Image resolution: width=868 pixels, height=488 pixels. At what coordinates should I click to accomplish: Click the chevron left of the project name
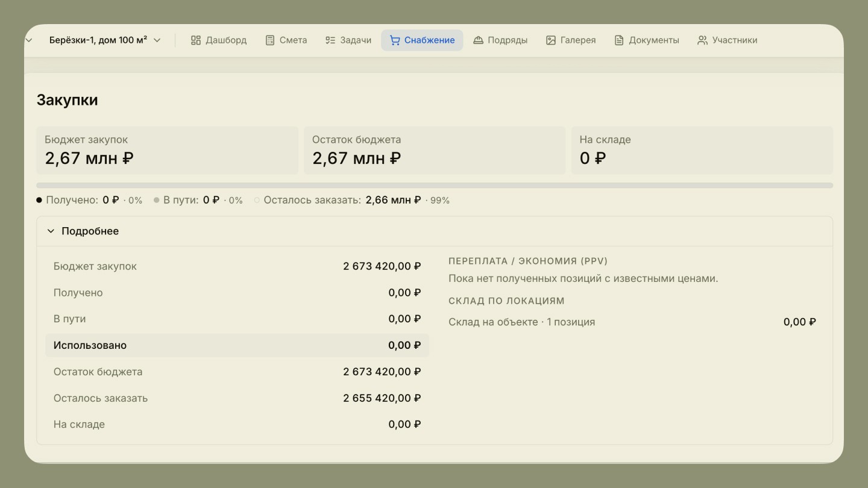tap(28, 40)
